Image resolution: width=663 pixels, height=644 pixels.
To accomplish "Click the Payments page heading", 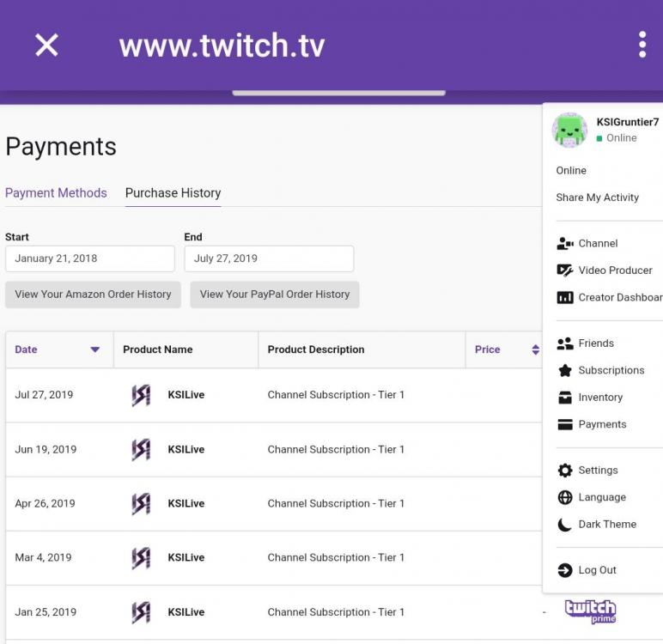I will 61,147.
